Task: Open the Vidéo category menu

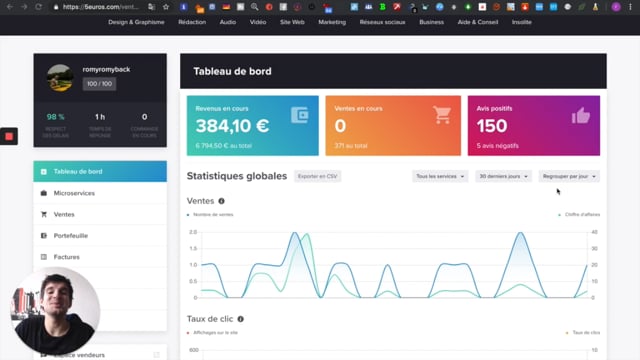Action: tap(258, 22)
